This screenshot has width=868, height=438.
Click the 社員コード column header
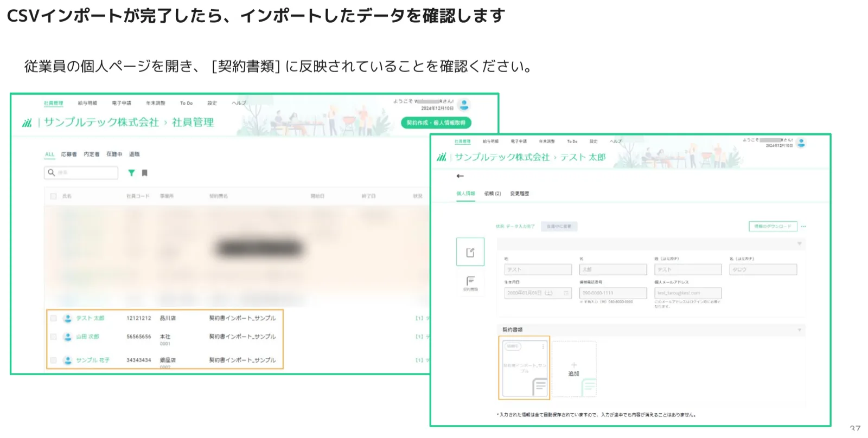coord(138,196)
